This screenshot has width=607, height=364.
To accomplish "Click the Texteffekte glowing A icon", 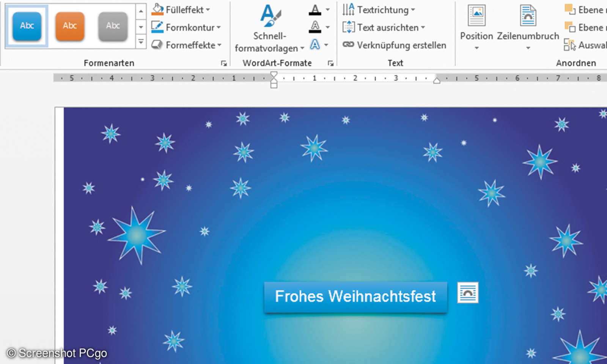I will [315, 45].
